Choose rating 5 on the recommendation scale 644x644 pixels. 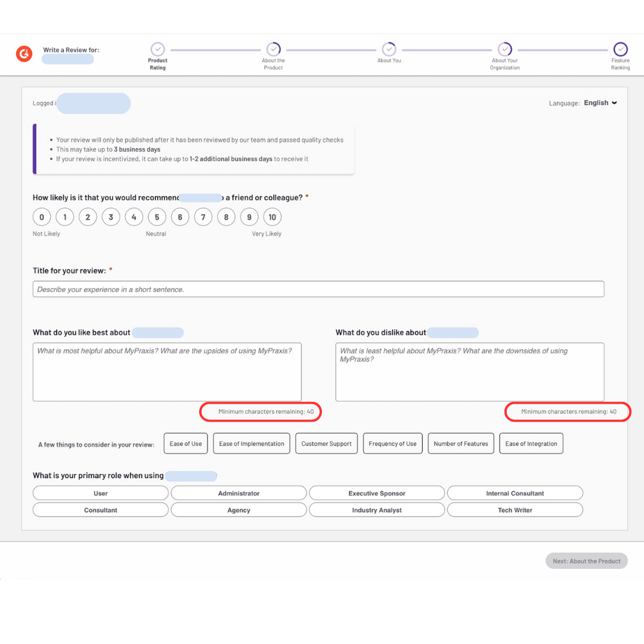157,217
